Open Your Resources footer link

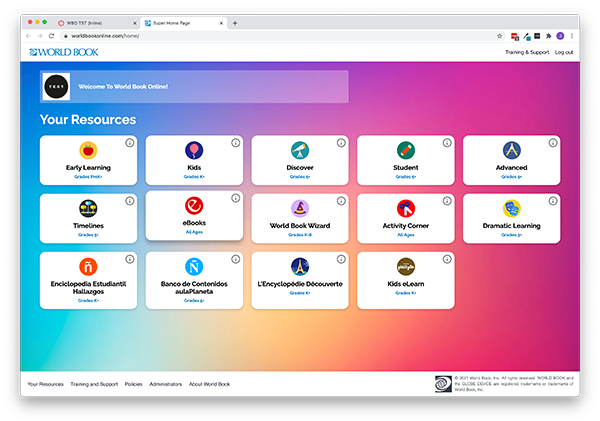pyautogui.click(x=46, y=384)
